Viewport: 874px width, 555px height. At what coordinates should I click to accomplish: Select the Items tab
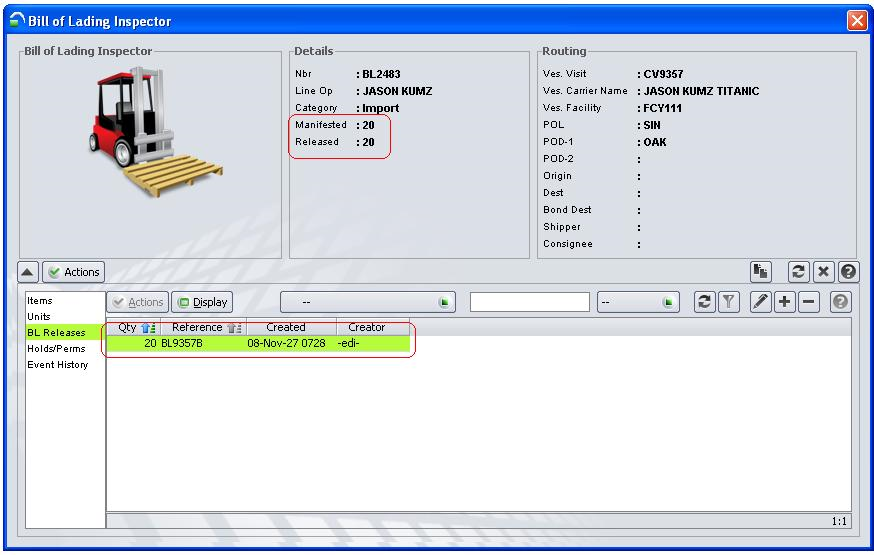click(x=40, y=301)
